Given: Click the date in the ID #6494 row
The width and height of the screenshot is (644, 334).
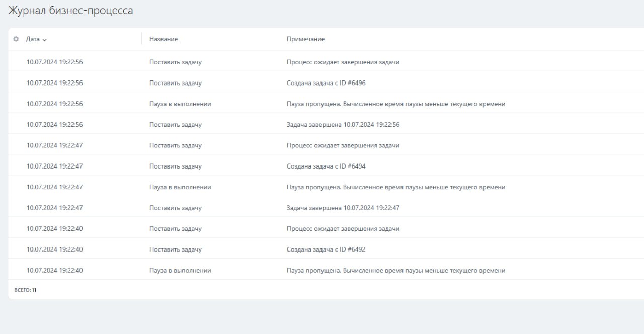Looking at the screenshot, I should [54, 166].
